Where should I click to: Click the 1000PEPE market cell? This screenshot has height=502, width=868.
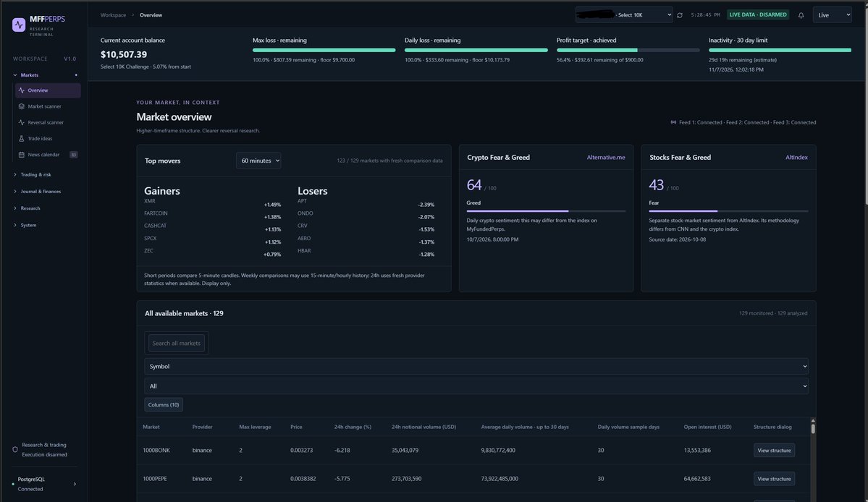(154, 479)
